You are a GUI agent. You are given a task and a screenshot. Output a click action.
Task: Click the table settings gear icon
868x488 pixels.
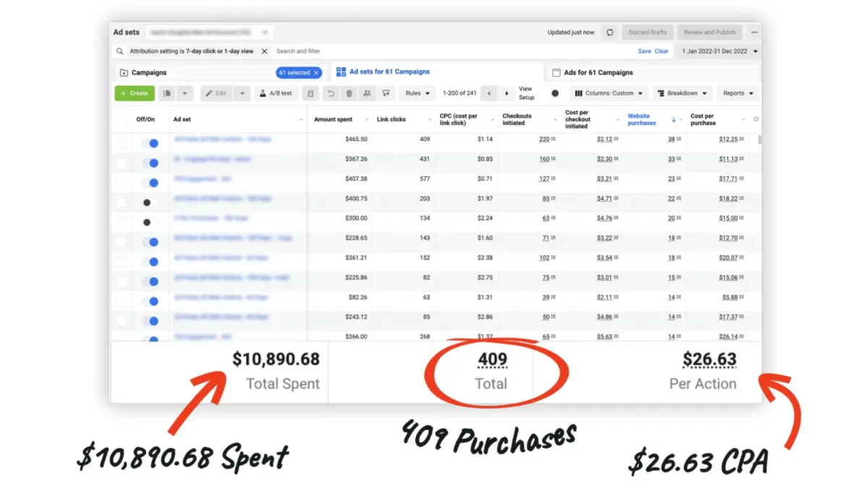[x=756, y=119]
